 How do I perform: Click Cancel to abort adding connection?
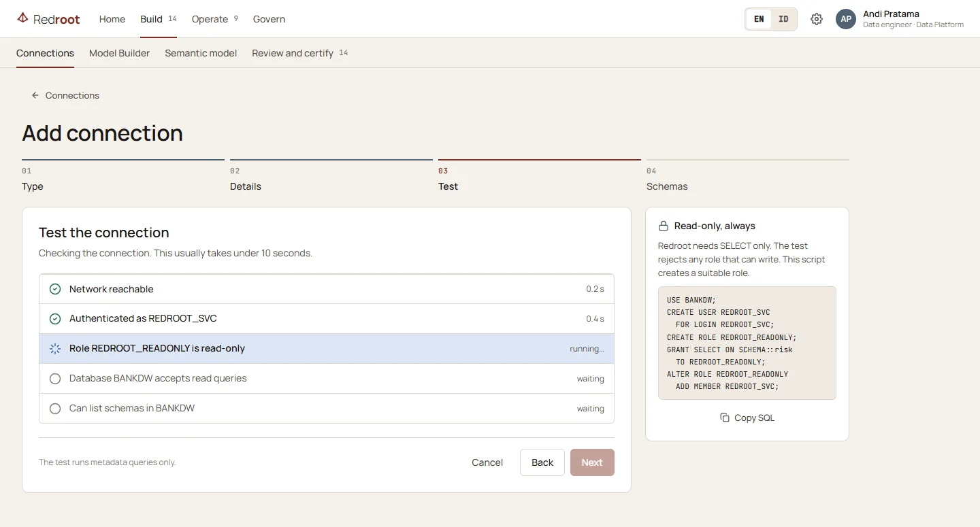487,462
